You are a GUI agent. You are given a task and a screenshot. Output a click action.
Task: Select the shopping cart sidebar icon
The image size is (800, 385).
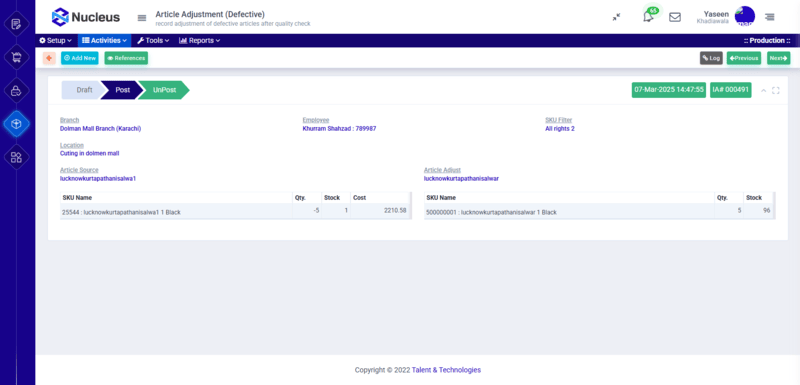coord(16,57)
